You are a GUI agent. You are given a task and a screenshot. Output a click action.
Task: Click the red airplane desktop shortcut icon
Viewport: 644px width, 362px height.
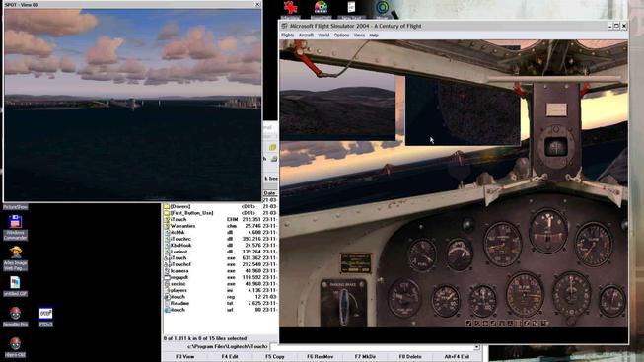(x=290, y=7)
